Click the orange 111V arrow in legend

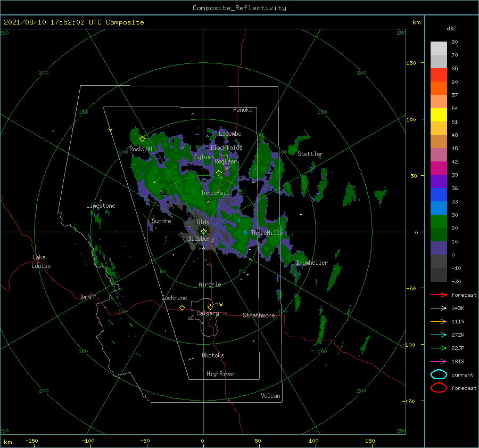click(x=439, y=321)
